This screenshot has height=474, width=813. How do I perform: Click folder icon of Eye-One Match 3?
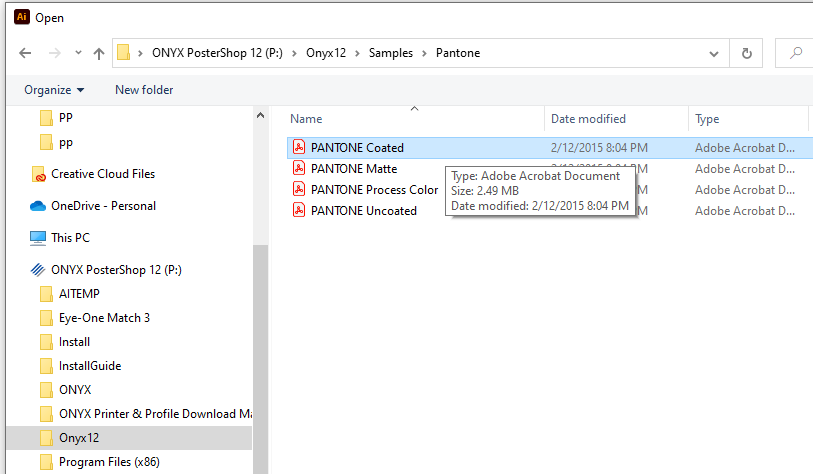pos(46,318)
